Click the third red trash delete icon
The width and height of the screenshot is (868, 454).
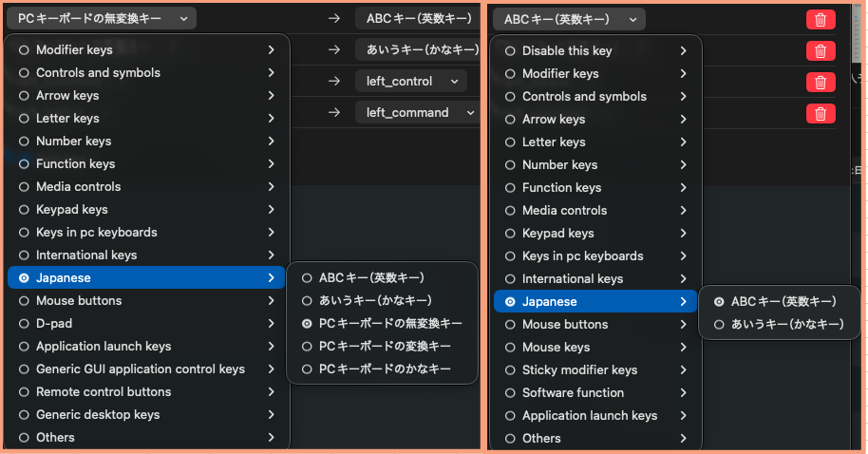point(820,82)
